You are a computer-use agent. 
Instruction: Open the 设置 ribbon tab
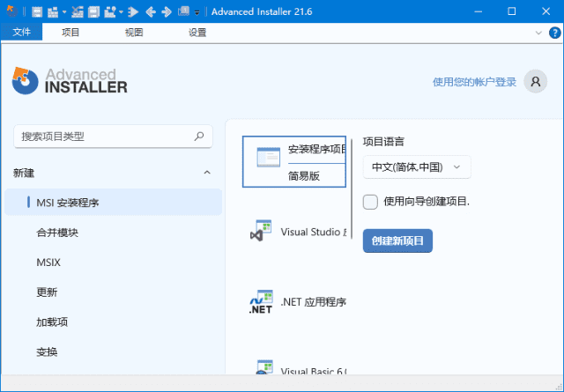point(197,33)
